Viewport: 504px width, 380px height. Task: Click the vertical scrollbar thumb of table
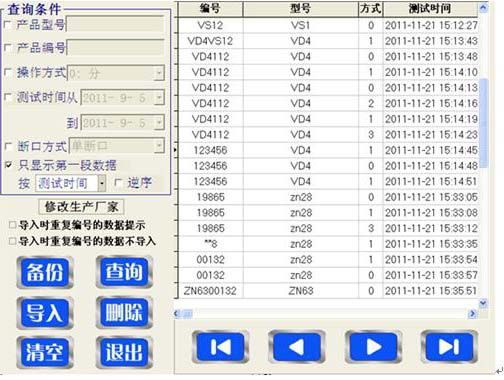click(x=483, y=123)
